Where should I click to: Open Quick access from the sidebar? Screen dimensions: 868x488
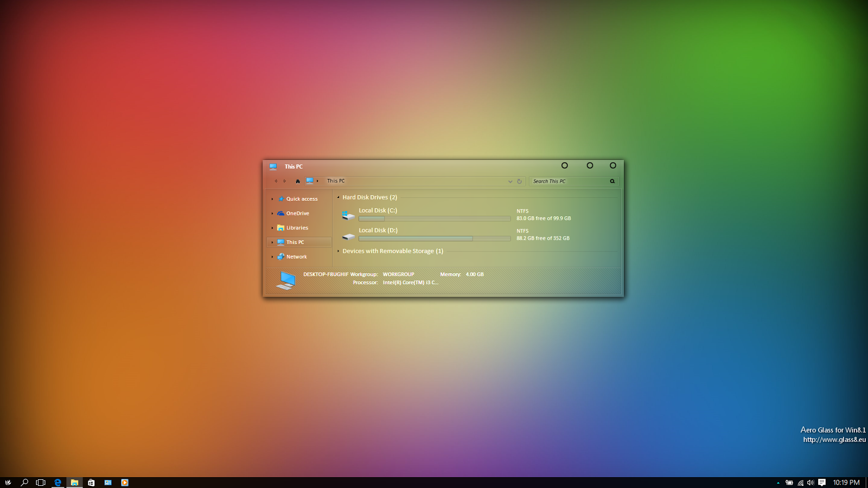click(302, 198)
